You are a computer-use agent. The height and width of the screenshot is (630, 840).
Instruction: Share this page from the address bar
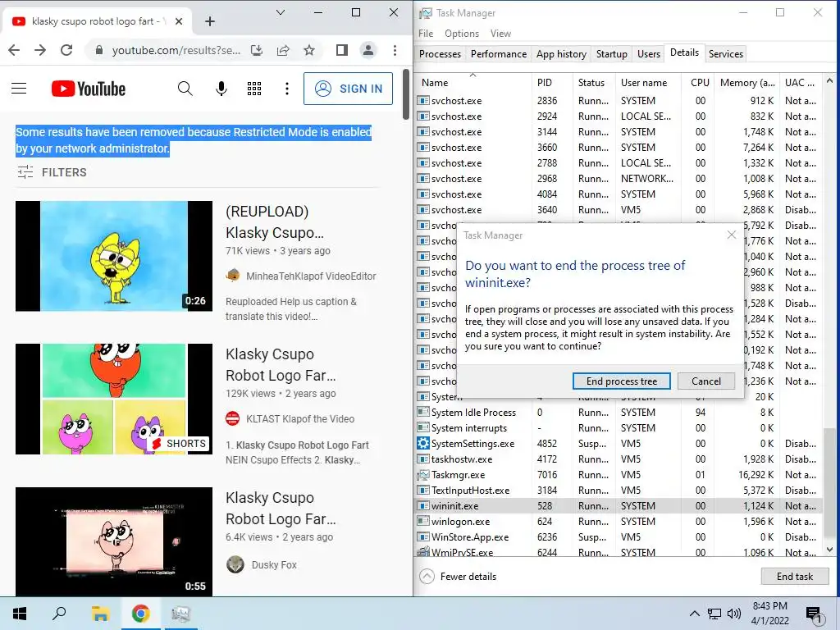click(283, 50)
